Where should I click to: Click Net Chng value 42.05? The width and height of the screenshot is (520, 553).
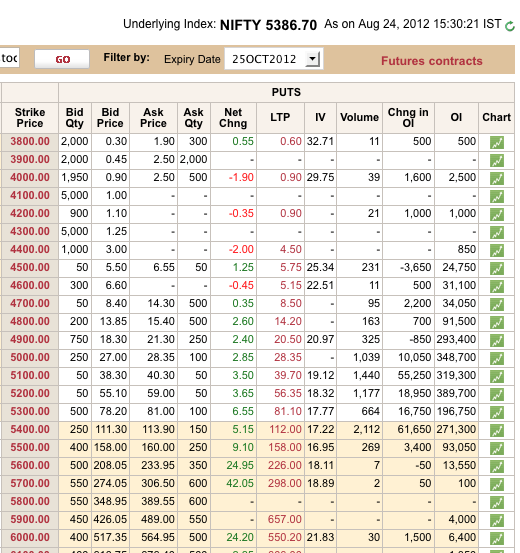pos(240,483)
